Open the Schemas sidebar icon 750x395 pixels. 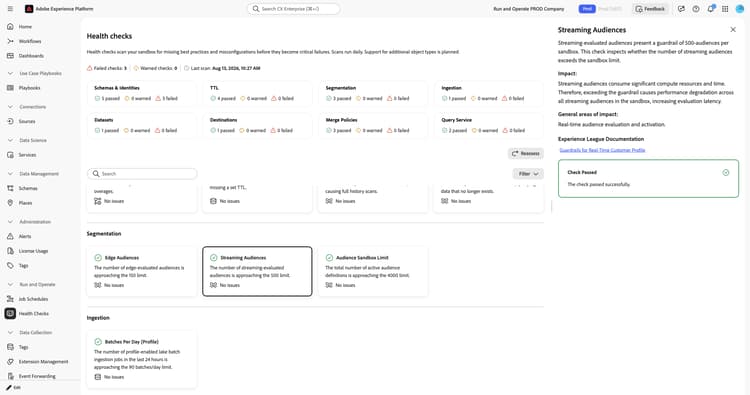10,188
